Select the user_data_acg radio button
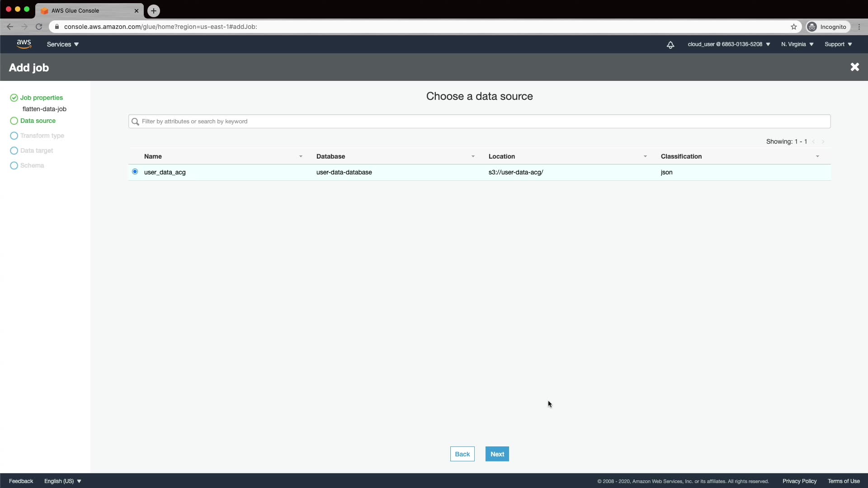The width and height of the screenshot is (868, 488). point(135,172)
